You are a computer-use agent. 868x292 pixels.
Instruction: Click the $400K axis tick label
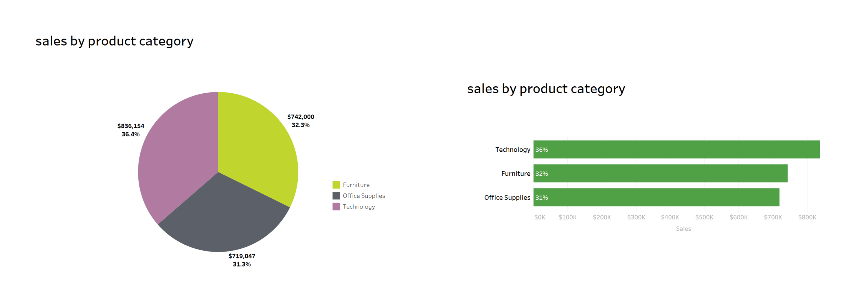click(670, 217)
